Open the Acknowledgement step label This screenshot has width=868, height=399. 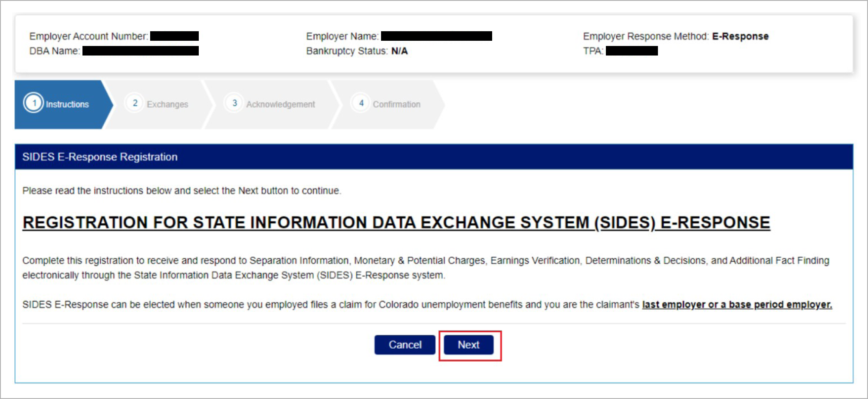tap(280, 105)
